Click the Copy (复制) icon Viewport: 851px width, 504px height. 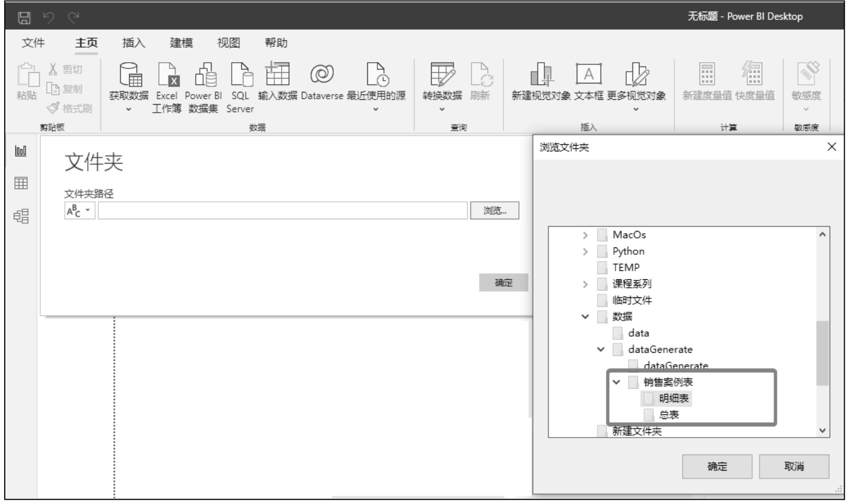click(x=53, y=89)
